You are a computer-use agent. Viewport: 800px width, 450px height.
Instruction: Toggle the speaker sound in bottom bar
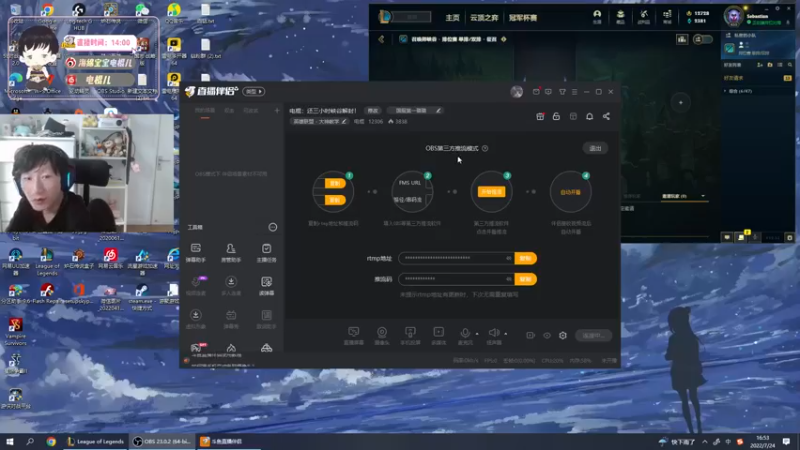494,335
